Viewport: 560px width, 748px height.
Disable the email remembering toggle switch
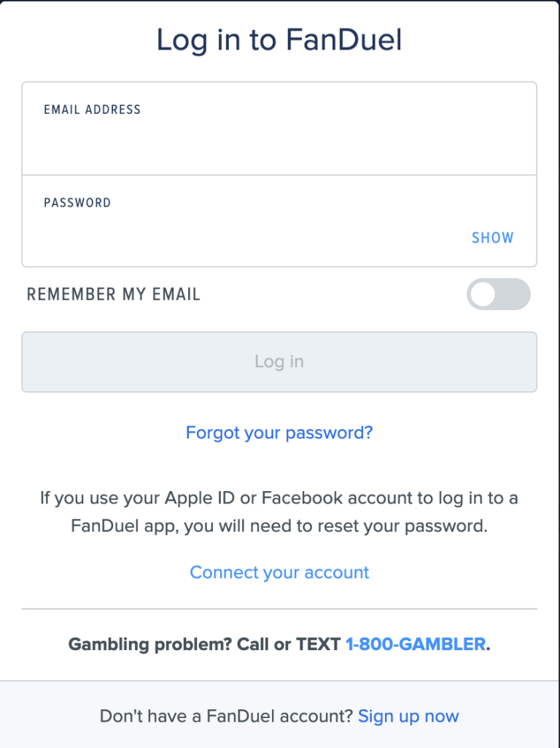tap(499, 294)
